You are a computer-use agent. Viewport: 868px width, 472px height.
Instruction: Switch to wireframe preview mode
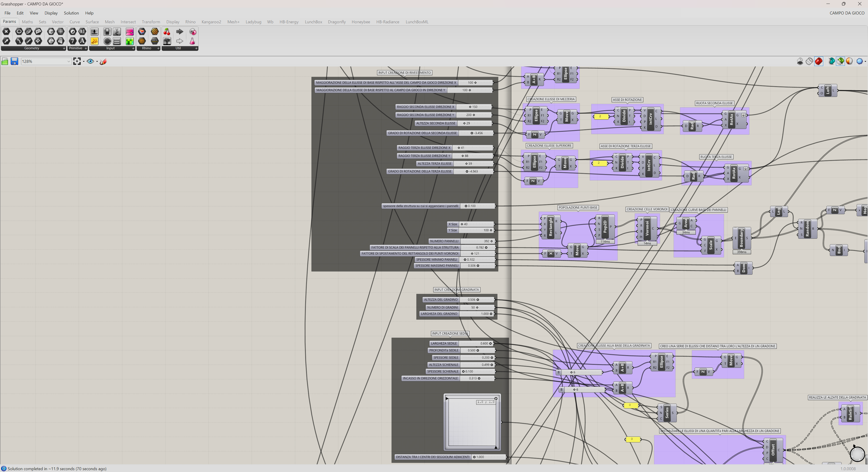click(809, 61)
